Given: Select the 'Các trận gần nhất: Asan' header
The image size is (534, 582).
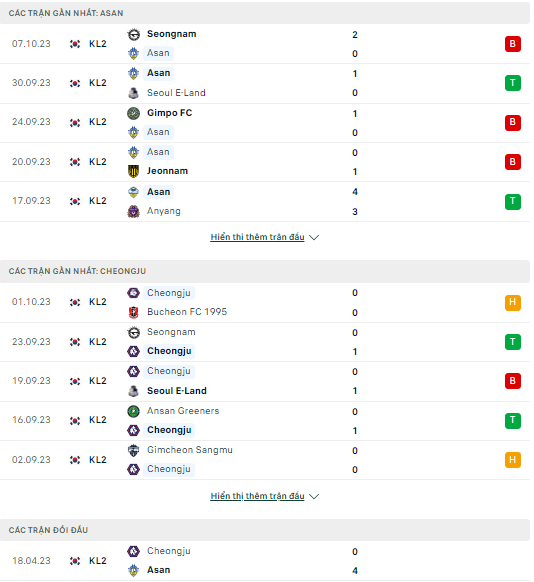Looking at the screenshot, I should pos(265,13).
